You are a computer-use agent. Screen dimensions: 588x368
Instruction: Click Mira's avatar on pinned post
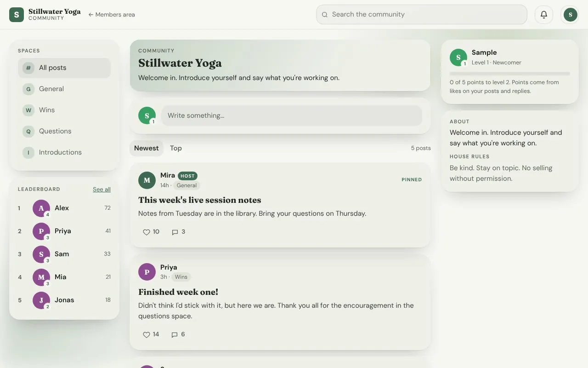tap(147, 180)
